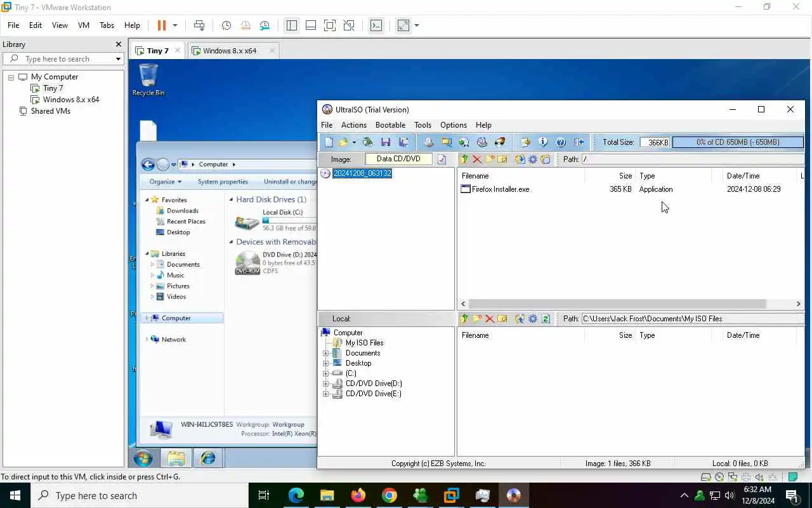The image size is (812, 508).
Task: Expand the CD/DVD Drive(D:) node
Action: (326, 384)
